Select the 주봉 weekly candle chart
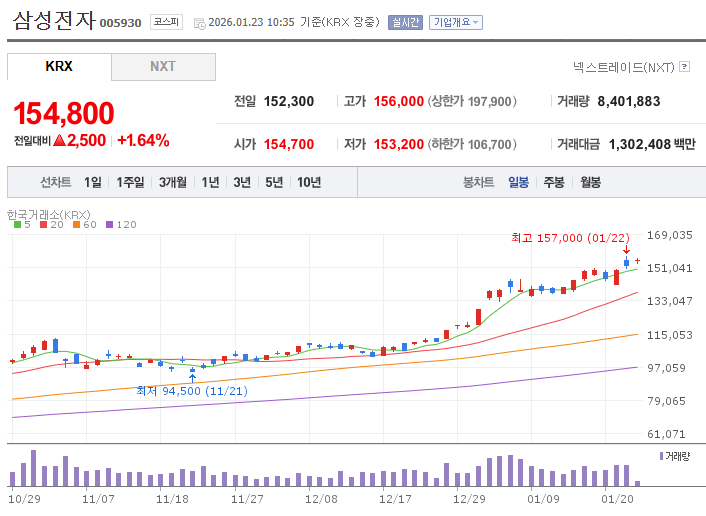This screenshot has width=706, height=516. 554,182
